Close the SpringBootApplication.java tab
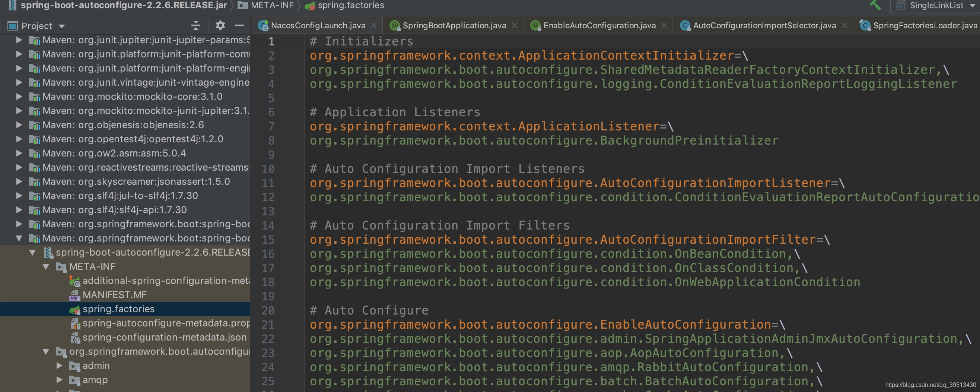Screen dimensions: 980x392 tap(514, 25)
